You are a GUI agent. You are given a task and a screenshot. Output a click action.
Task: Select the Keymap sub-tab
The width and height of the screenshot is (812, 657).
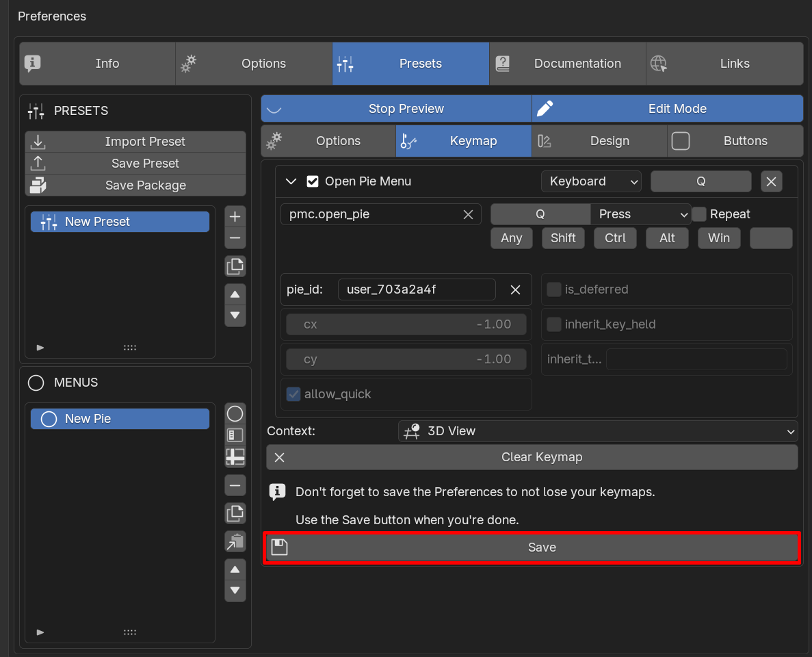coord(464,141)
